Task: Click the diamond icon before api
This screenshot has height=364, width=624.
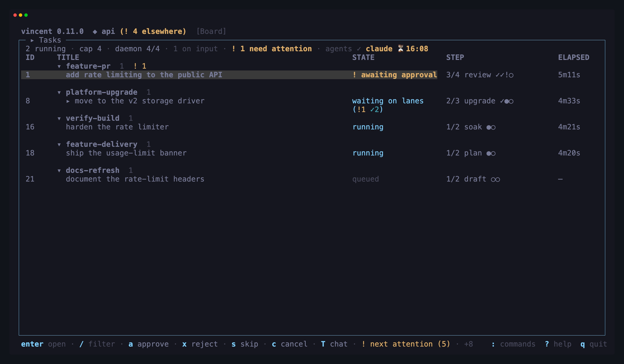Action: [95, 32]
